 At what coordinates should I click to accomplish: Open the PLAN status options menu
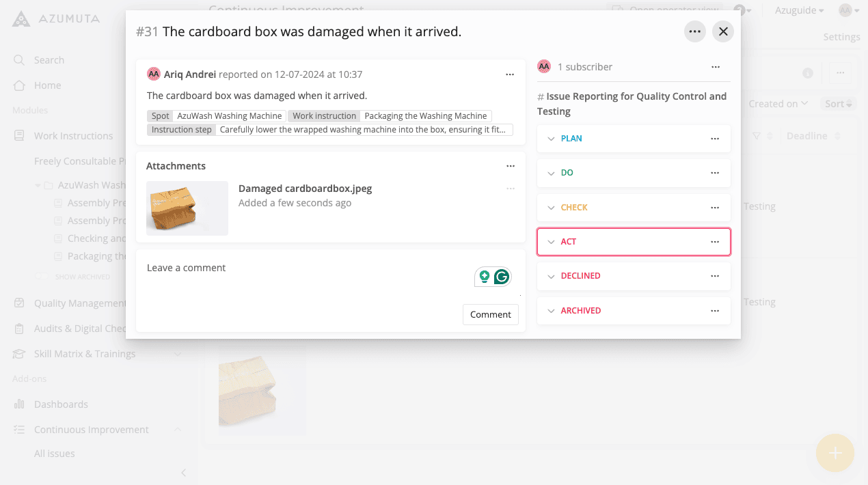point(715,139)
